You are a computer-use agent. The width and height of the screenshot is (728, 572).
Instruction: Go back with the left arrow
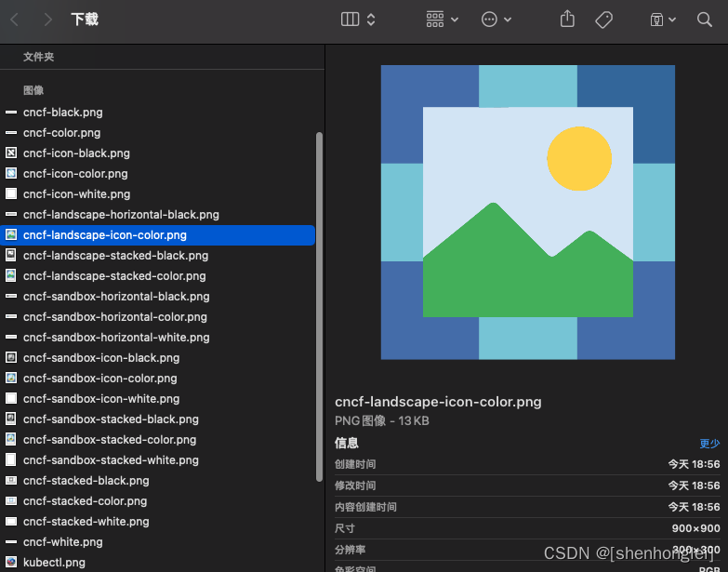point(14,20)
